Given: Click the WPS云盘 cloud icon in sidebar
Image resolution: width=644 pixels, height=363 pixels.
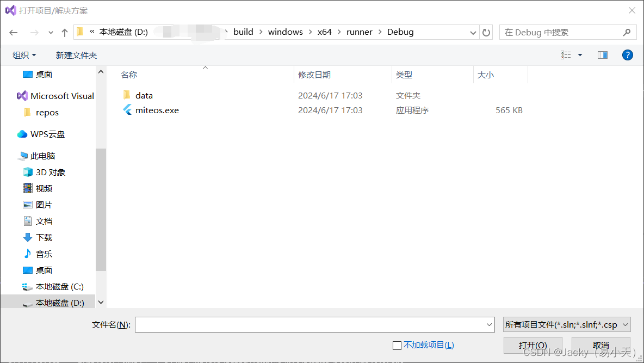Looking at the screenshot, I should click(x=22, y=134).
